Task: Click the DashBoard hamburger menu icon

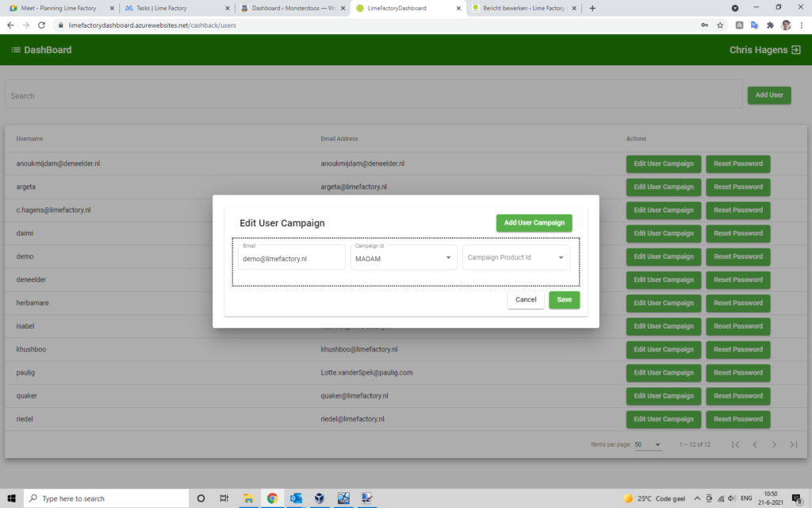Action: click(x=16, y=50)
